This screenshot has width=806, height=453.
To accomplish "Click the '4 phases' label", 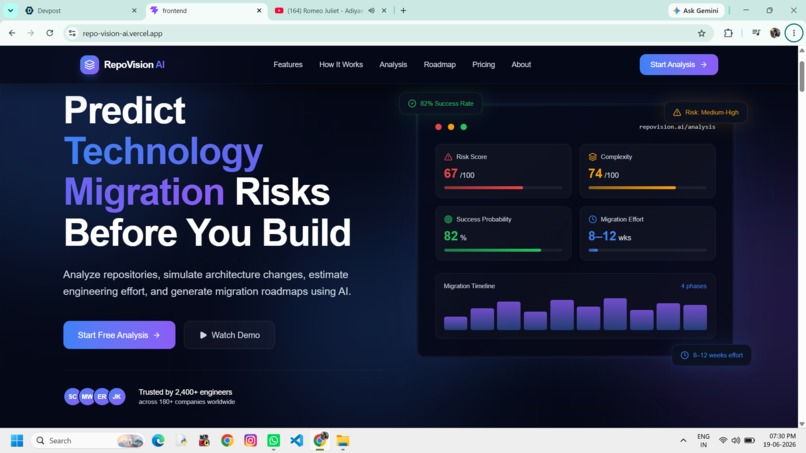I will 693,286.
